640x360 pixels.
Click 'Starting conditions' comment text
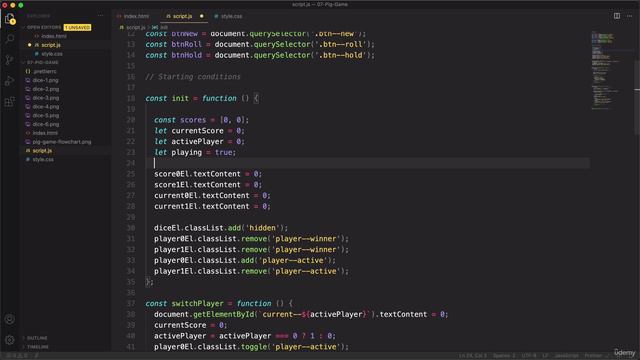pyautogui.click(x=199, y=77)
